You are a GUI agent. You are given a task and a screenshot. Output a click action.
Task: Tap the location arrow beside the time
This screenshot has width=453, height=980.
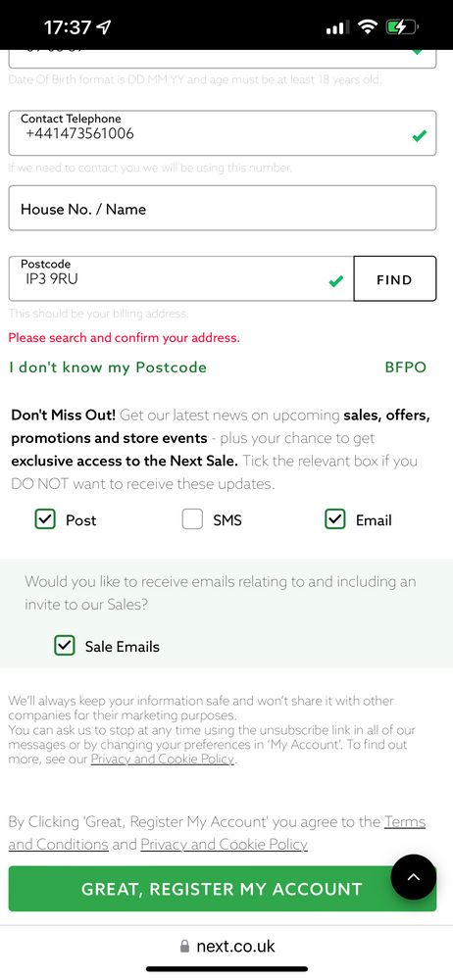[x=104, y=26]
